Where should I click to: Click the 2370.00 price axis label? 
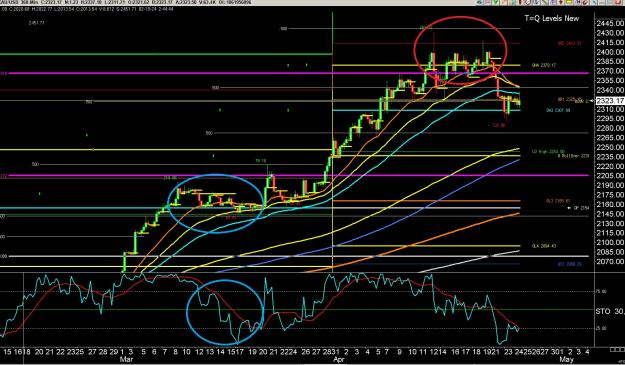pos(610,71)
